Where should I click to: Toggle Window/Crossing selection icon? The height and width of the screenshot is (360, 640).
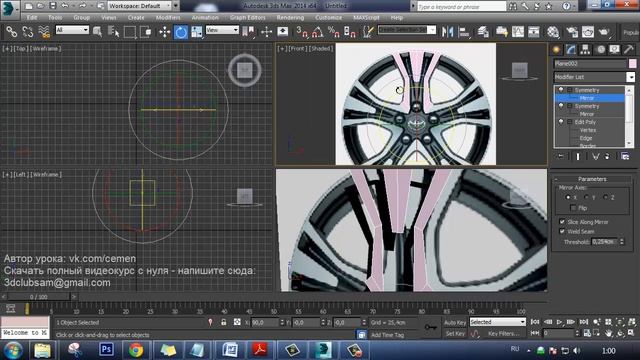146,31
